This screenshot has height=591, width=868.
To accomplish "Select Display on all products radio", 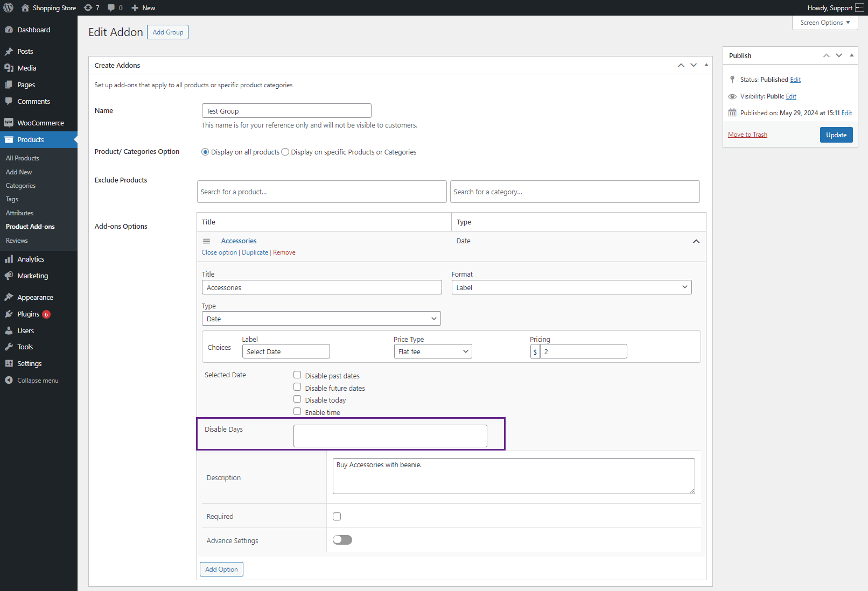I will [x=205, y=152].
